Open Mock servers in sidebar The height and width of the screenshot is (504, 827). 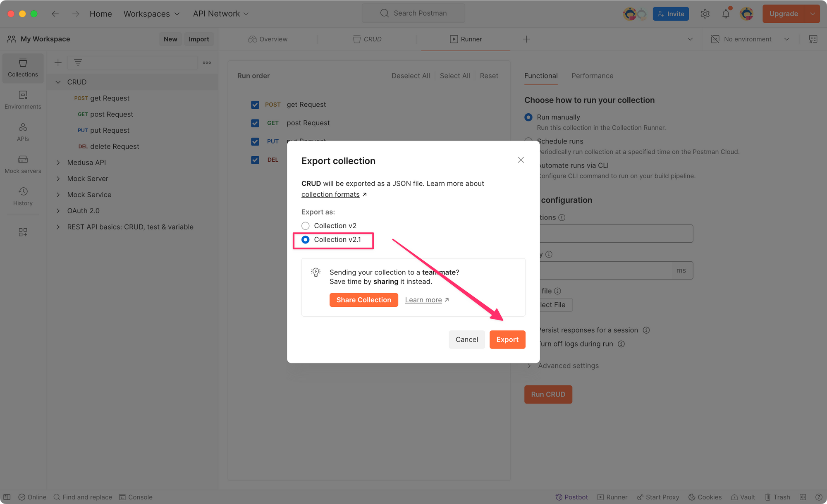(23, 164)
